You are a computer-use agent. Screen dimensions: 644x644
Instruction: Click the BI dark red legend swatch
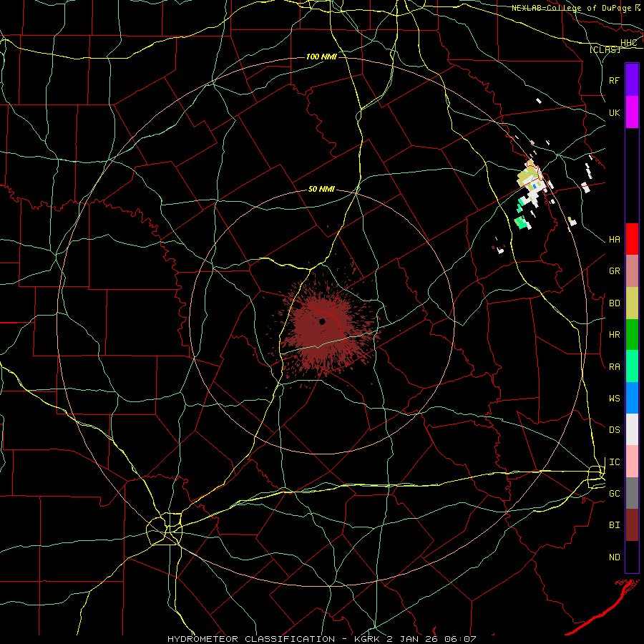click(x=632, y=525)
